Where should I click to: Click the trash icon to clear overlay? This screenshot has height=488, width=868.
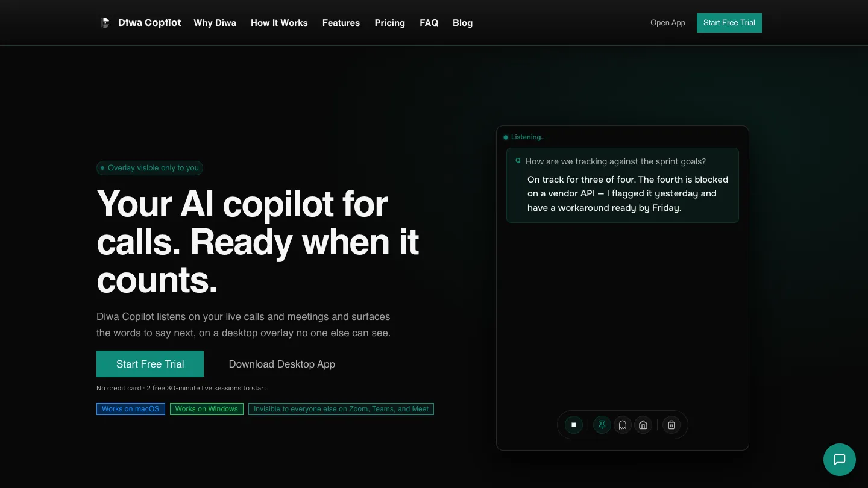671,425
